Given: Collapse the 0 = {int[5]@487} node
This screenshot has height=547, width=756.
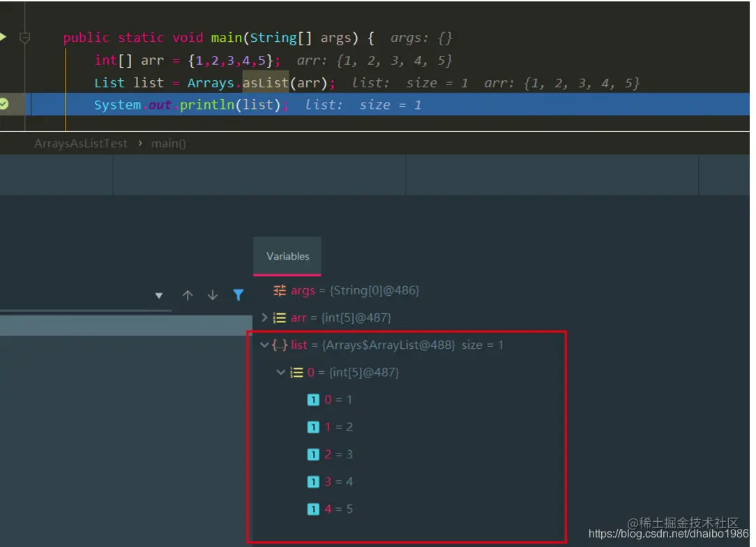Looking at the screenshot, I should tap(280, 372).
